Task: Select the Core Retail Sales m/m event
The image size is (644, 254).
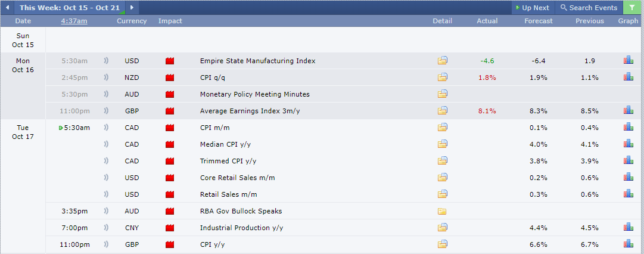Action: pos(237,178)
